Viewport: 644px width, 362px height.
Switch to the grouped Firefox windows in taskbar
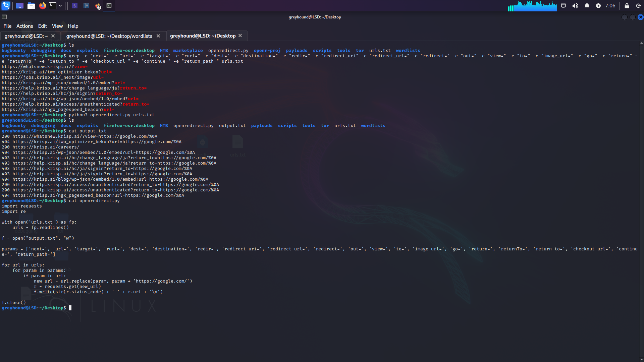pos(98,6)
